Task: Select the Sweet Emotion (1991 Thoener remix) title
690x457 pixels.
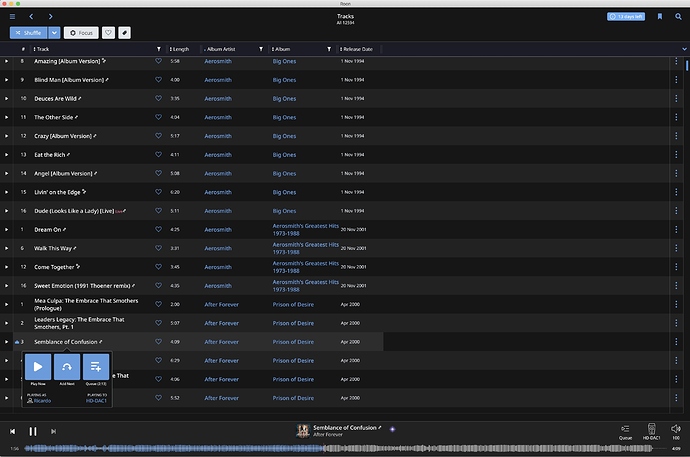Action: pyautogui.click(x=82, y=285)
